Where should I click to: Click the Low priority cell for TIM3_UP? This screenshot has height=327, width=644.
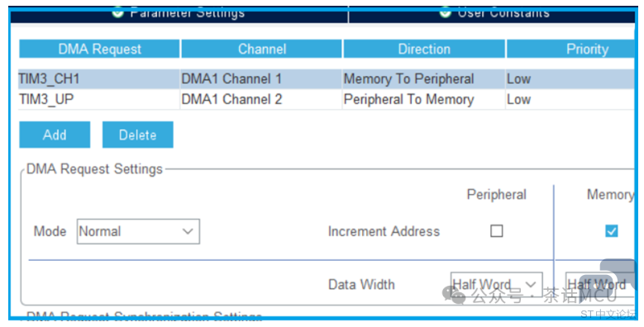(570, 99)
